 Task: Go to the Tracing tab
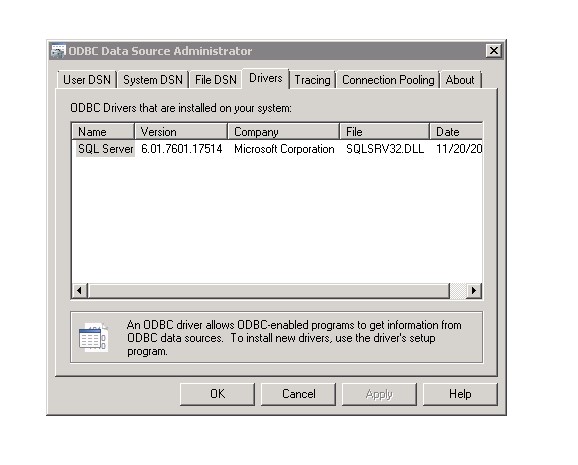coord(312,80)
